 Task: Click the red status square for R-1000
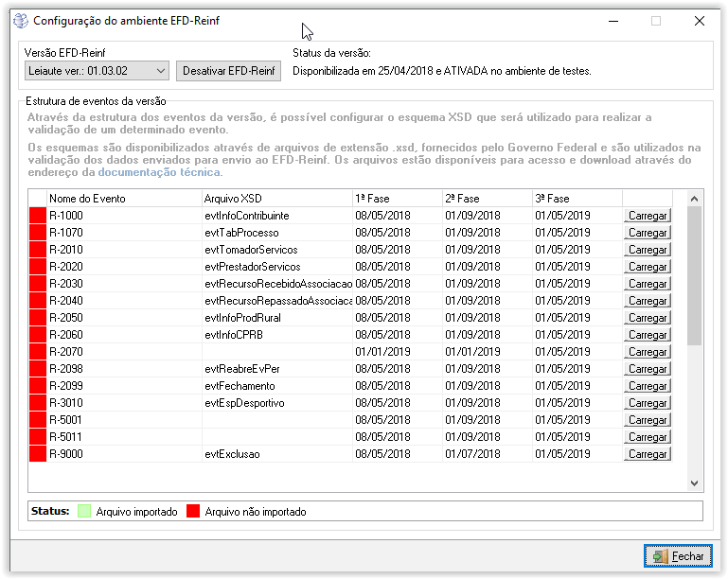click(38, 216)
